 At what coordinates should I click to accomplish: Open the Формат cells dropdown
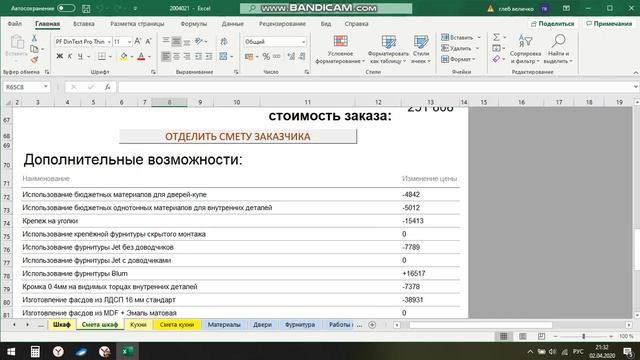coord(458,59)
